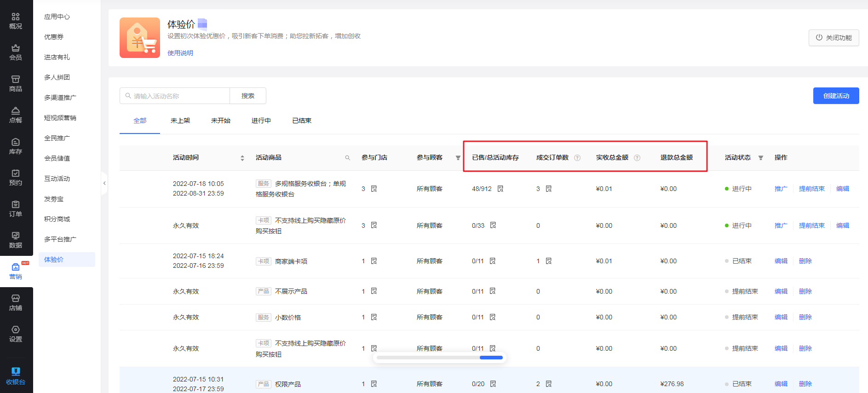The image size is (868, 393).
Task: Click 关闭功能 button
Action: [x=834, y=38]
